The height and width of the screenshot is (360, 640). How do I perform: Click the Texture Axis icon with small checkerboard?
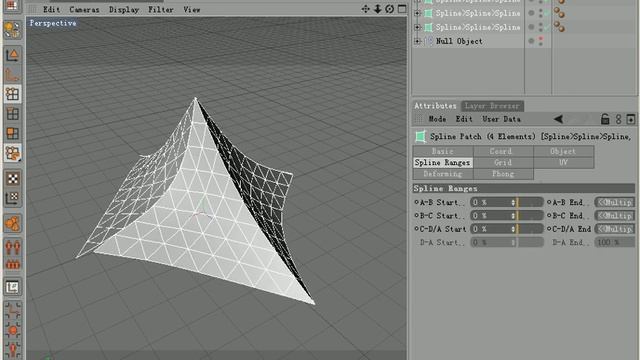pyautogui.click(x=12, y=199)
